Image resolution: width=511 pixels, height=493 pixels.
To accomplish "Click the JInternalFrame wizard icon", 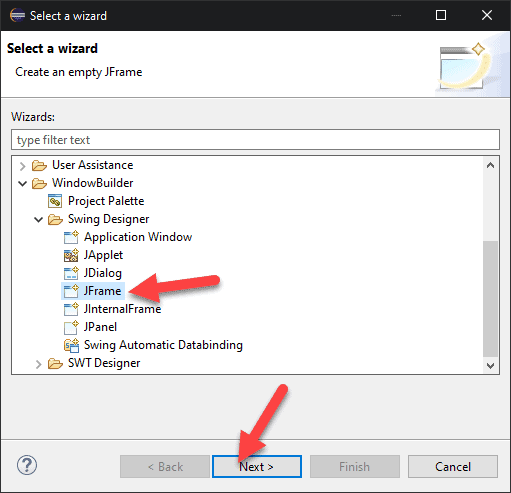I will click(x=71, y=309).
